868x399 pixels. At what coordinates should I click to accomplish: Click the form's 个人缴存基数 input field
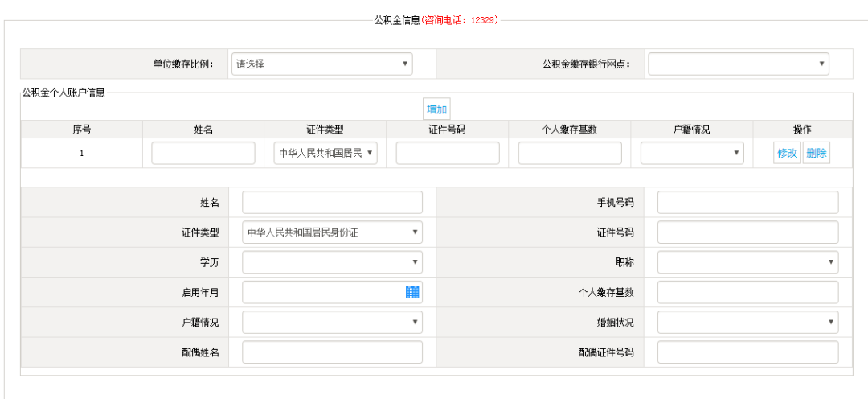point(748,292)
